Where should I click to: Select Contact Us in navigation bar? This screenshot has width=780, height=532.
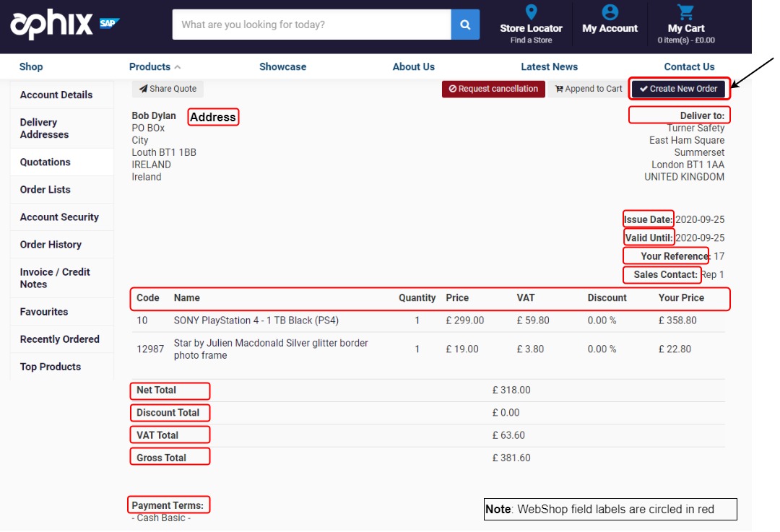(x=689, y=66)
